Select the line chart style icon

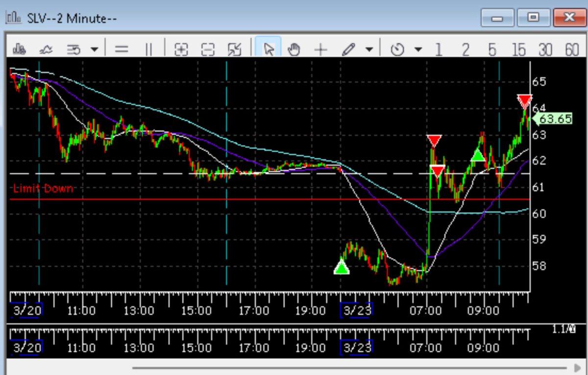[x=46, y=49]
